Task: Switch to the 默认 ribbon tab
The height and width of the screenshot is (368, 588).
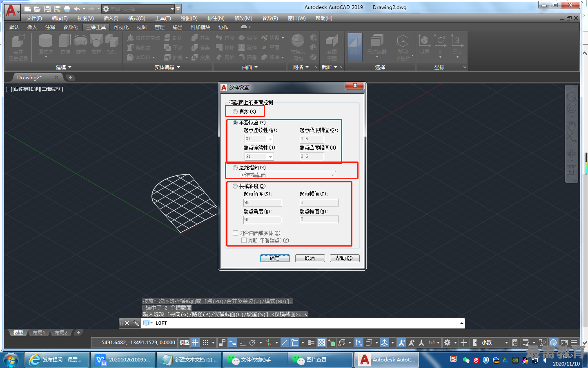Action: click(14, 27)
